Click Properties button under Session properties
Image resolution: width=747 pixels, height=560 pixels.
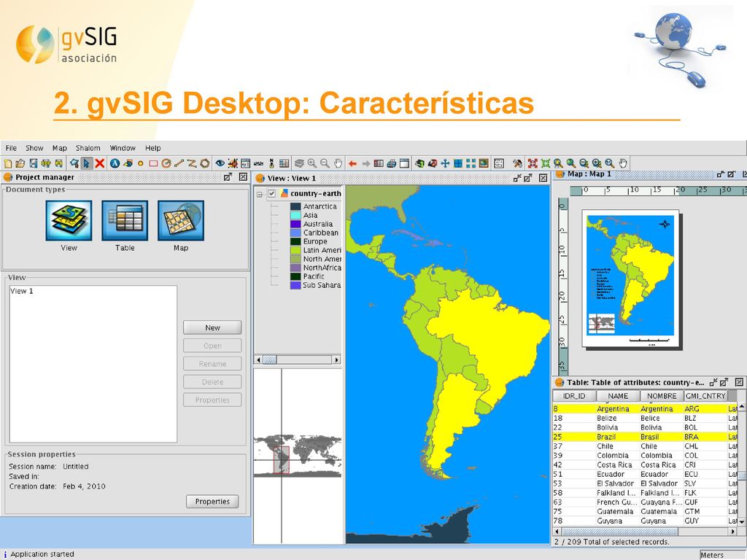coord(212,502)
